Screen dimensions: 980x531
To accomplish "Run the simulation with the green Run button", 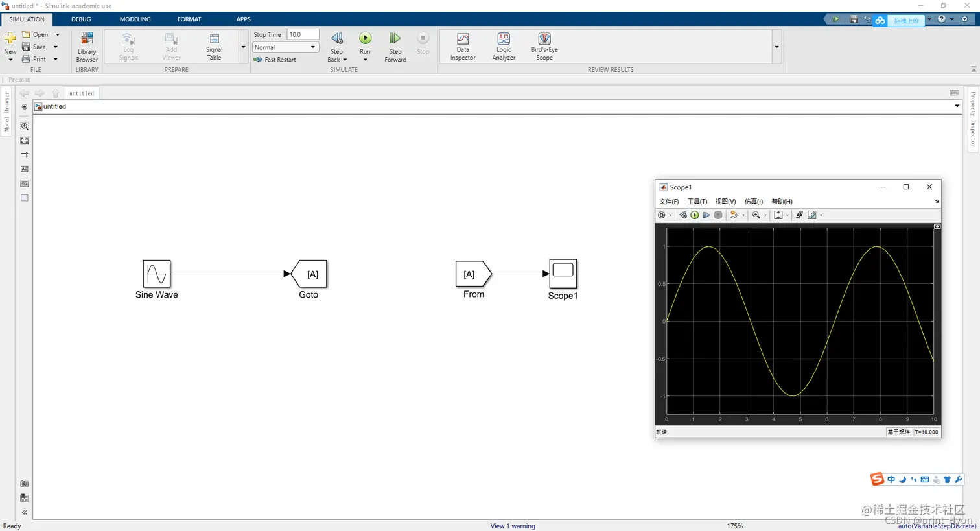I will tap(365, 39).
